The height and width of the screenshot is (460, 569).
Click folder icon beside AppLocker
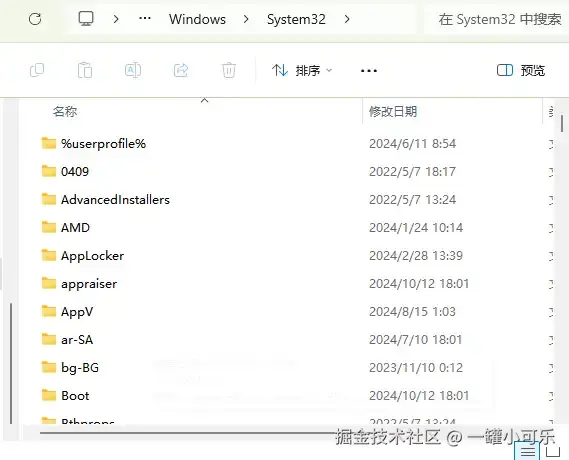[49, 255]
